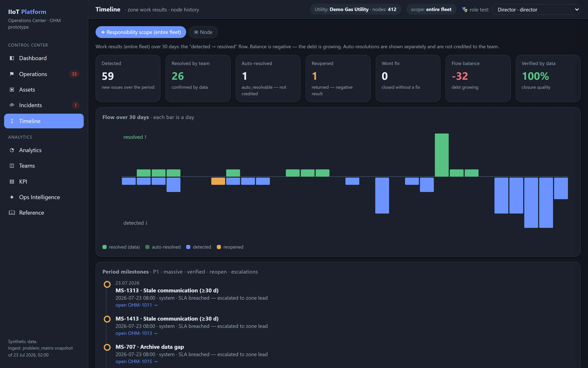Open Incidents from the sidebar
The height and width of the screenshot is (368, 588).
pyautogui.click(x=44, y=105)
